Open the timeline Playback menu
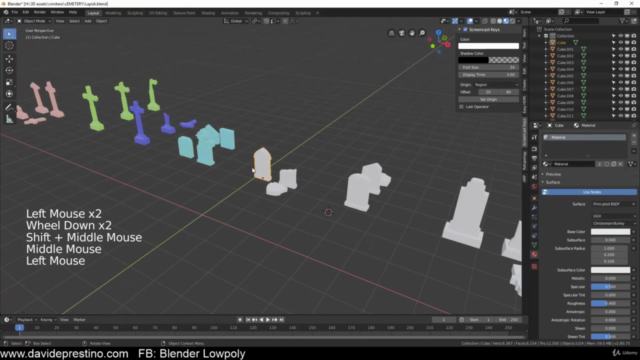The height and width of the screenshot is (360, 640). pyautogui.click(x=27, y=320)
